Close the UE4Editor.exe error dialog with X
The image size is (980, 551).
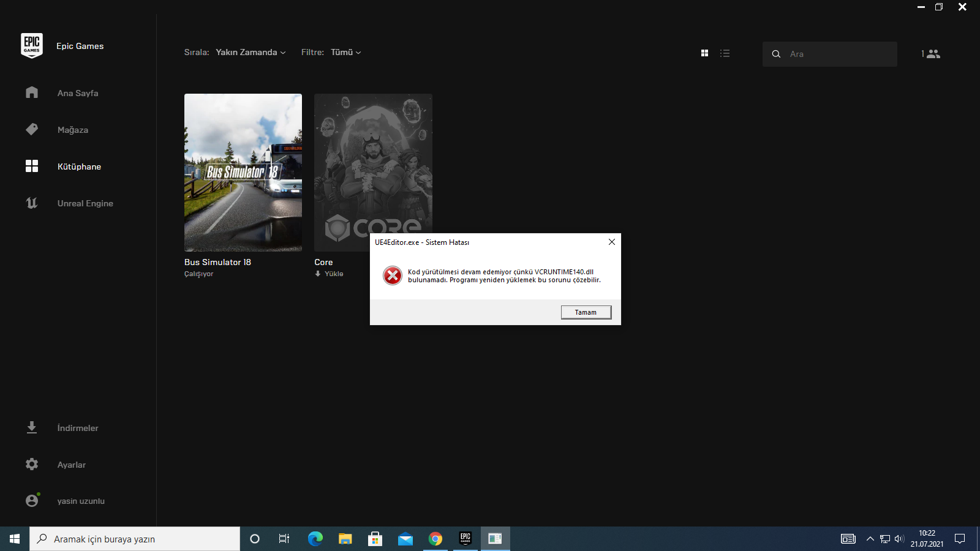coord(612,242)
